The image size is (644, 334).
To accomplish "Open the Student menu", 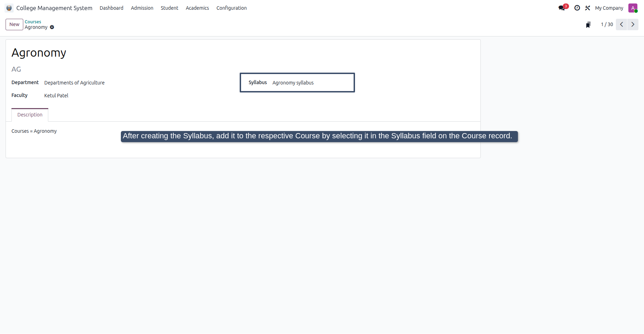I will pos(170,8).
